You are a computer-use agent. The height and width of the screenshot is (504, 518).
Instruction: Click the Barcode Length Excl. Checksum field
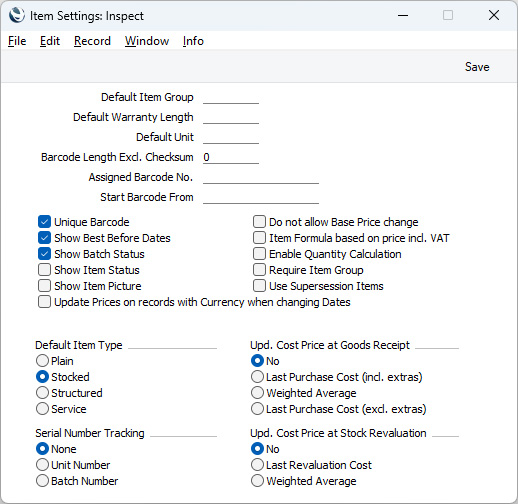pyautogui.click(x=231, y=157)
